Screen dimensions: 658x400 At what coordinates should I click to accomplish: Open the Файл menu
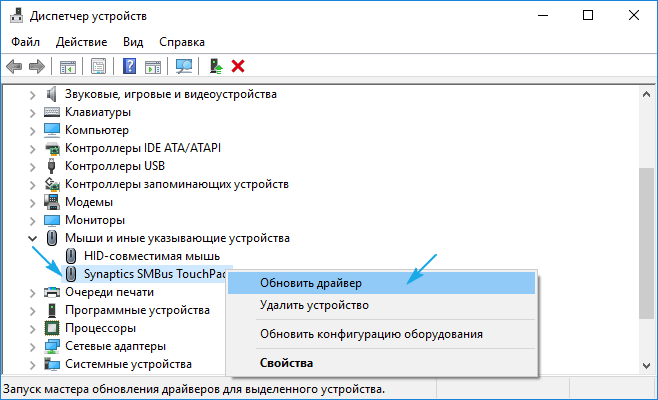(x=25, y=42)
